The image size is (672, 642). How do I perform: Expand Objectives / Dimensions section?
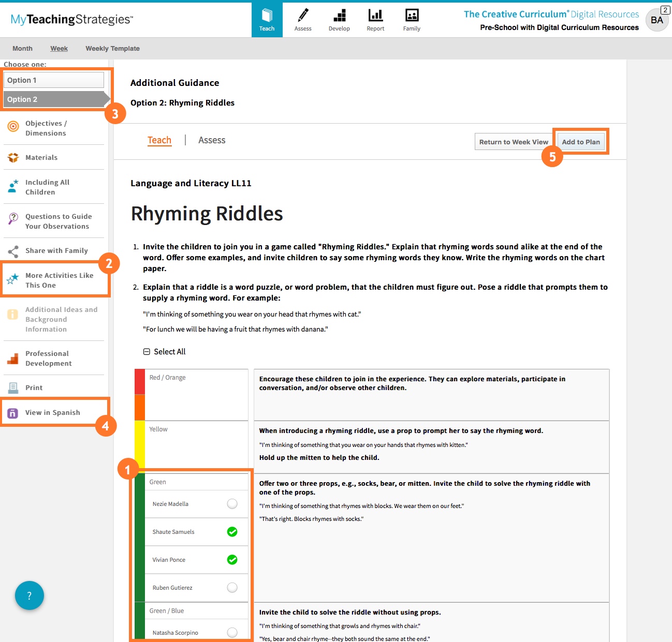click(x=46, y=128)
